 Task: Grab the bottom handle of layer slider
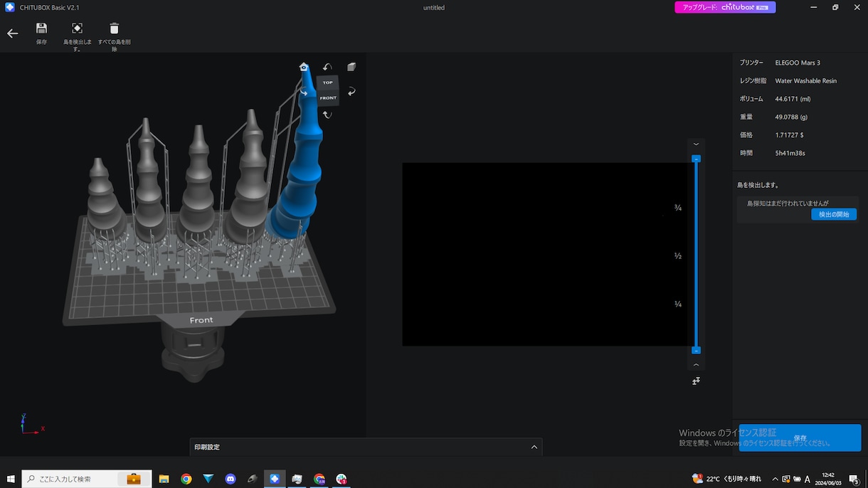coord(697,350)
